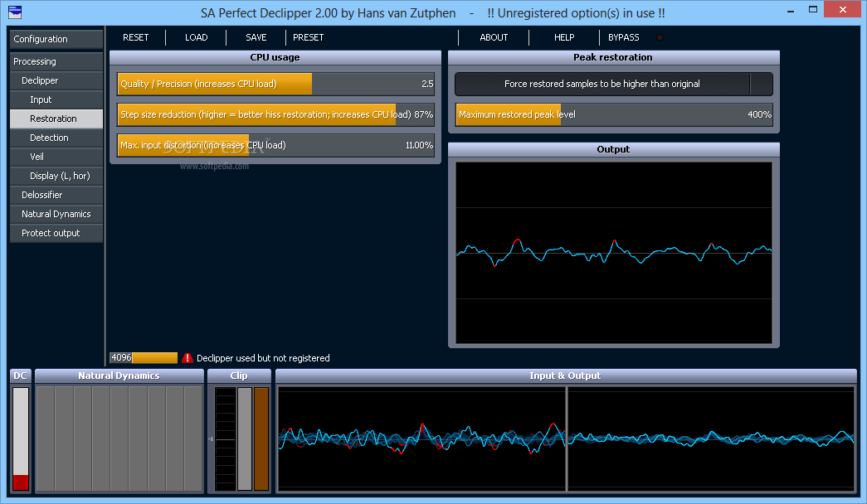Click the SAVE button
This screenshot has width=867, height=504.
click(256, 37)
